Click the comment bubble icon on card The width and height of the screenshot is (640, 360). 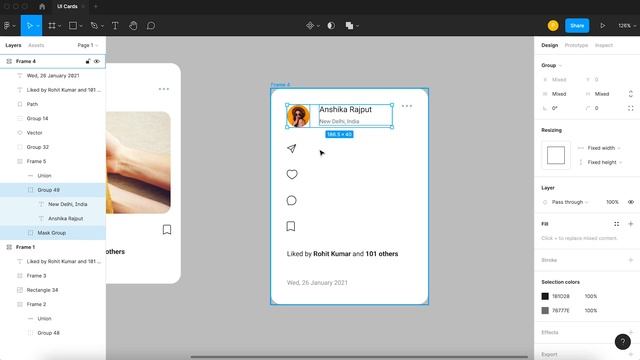[x=291, y=200]
